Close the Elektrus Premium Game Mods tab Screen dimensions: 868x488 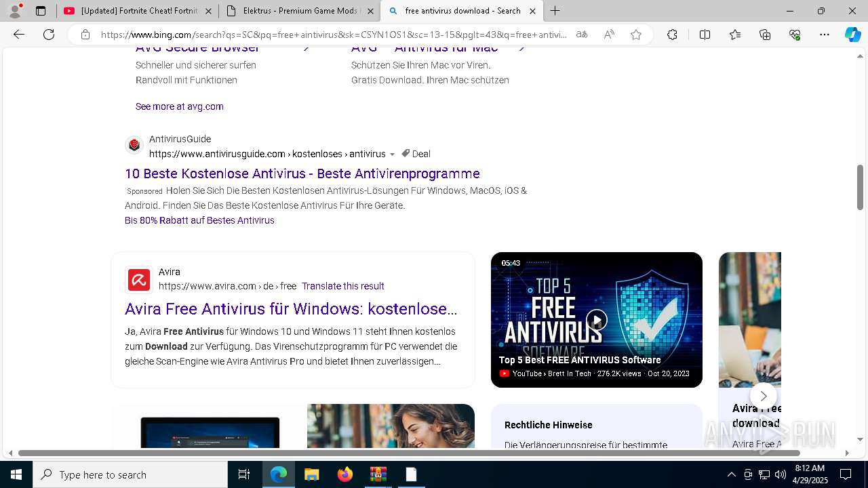pos(370,11)
